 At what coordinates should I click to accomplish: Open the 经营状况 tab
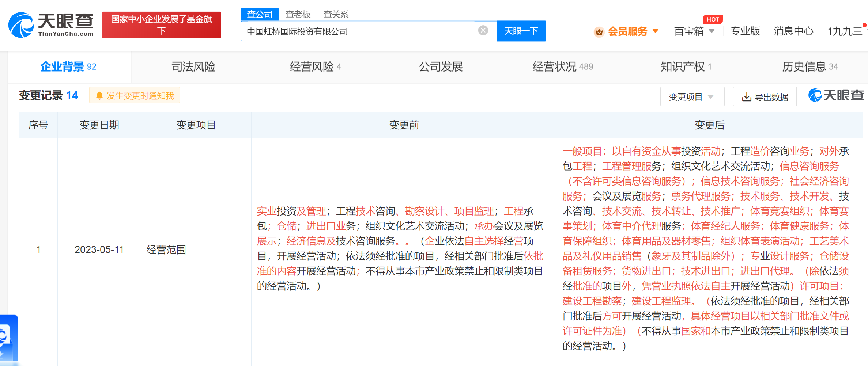(x=563, y=67)
